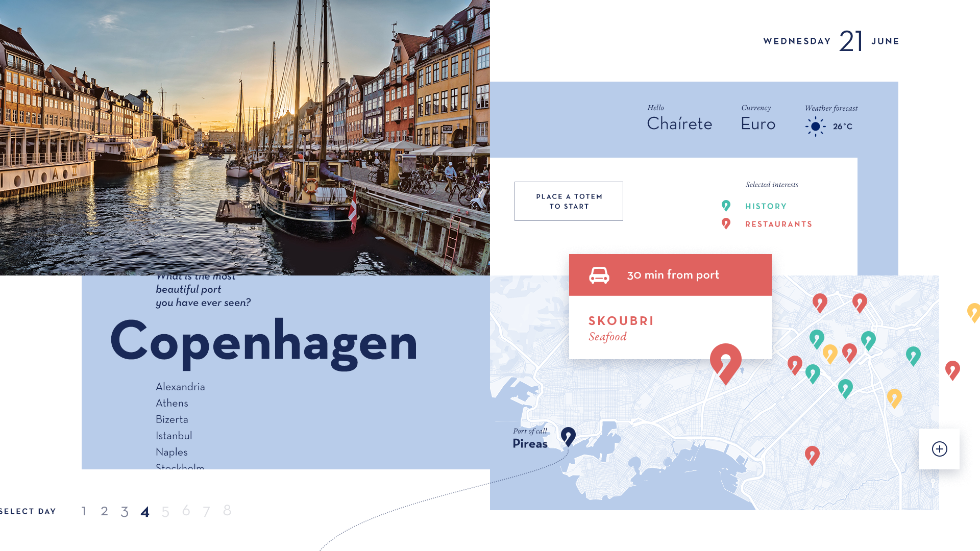Choose Istanbul from the port list
980x551 pixels.
(x=174, y=436)
